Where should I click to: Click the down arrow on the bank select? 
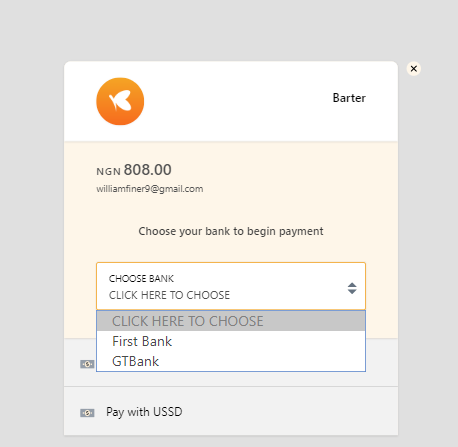point(352,292)
